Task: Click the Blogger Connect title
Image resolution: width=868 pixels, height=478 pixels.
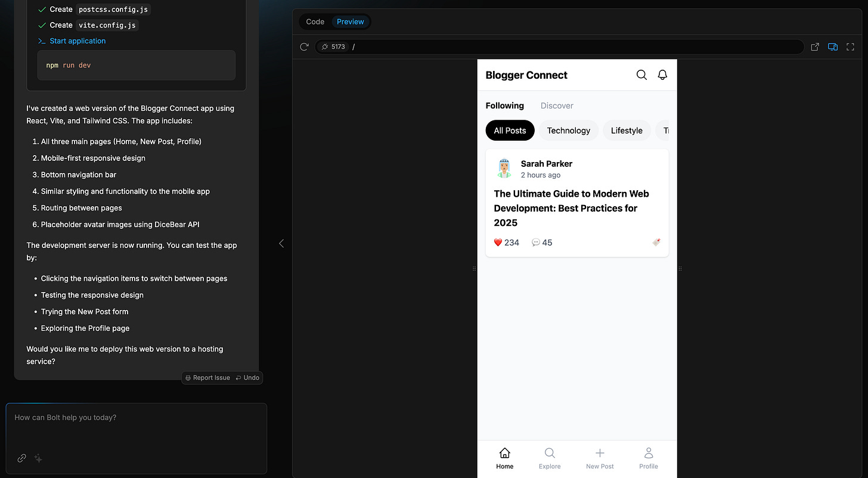Action: point(526,75)
